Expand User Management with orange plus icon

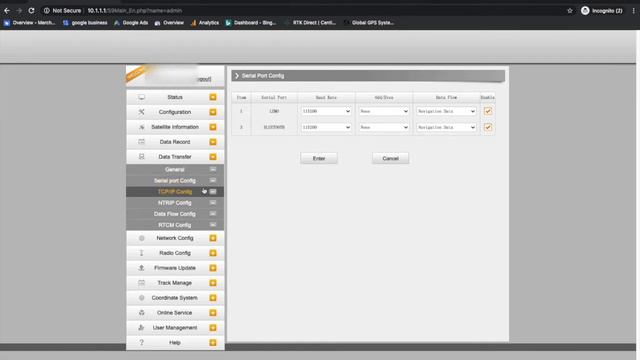[x=213, y=327]
